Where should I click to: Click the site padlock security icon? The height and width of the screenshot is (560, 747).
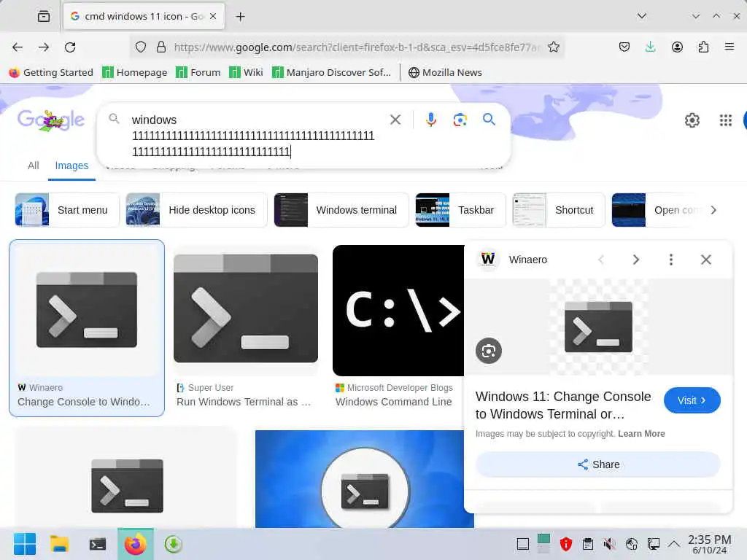tap(161, 47)
